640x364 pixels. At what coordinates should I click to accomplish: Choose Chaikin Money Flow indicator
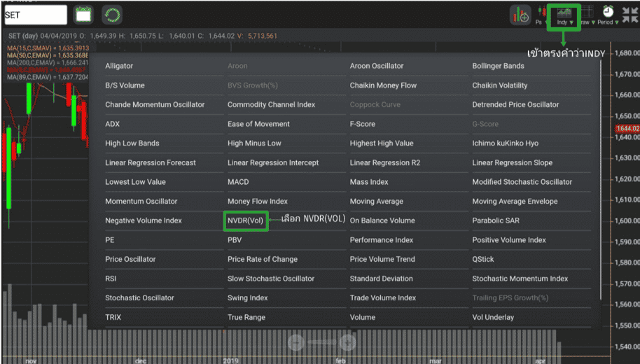click(383, 85)
